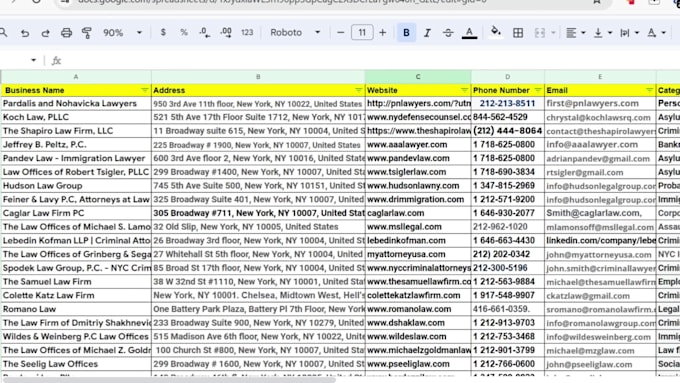
Task: Expand the merge cells dropdown arrow
Action: coord(553,33)
